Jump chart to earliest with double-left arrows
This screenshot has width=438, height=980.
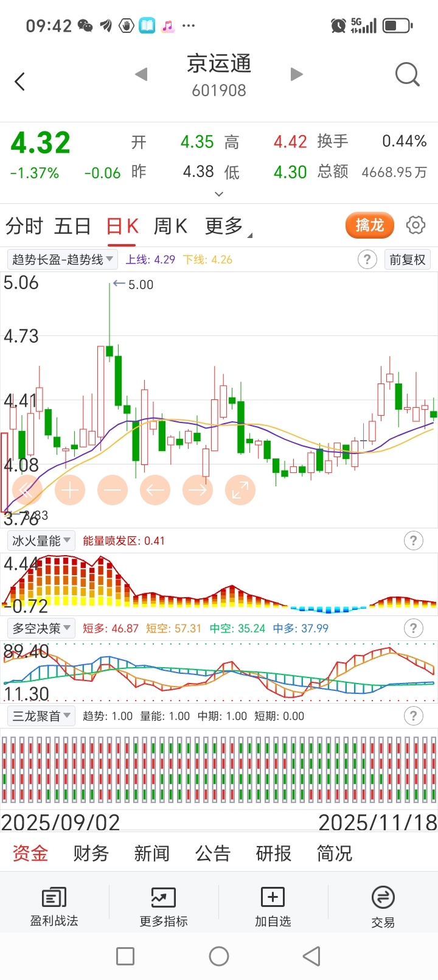(x=27, y=490)
